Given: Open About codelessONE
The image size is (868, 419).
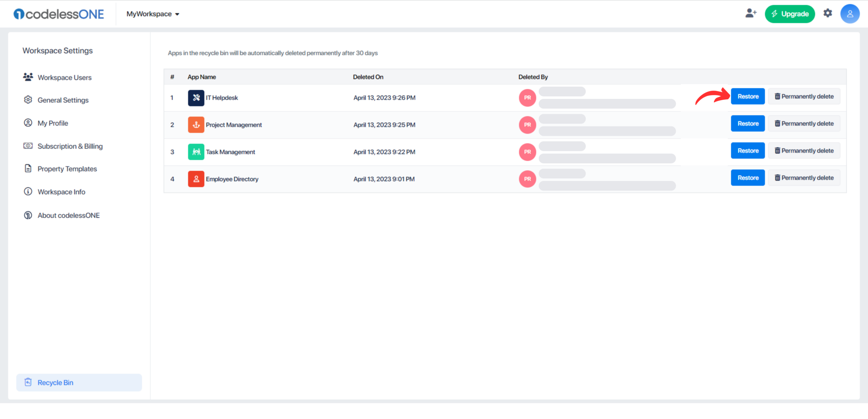Looking at the screenshot, I should click(69, 215).
